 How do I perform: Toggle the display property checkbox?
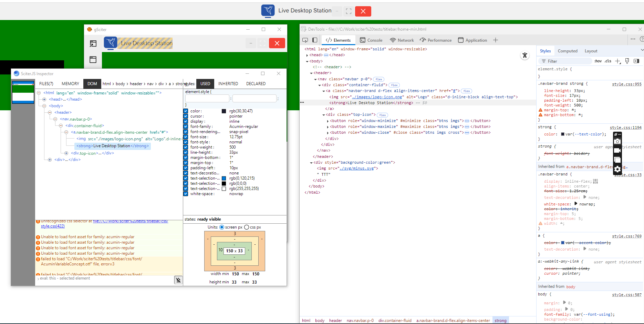click(186, 121)
